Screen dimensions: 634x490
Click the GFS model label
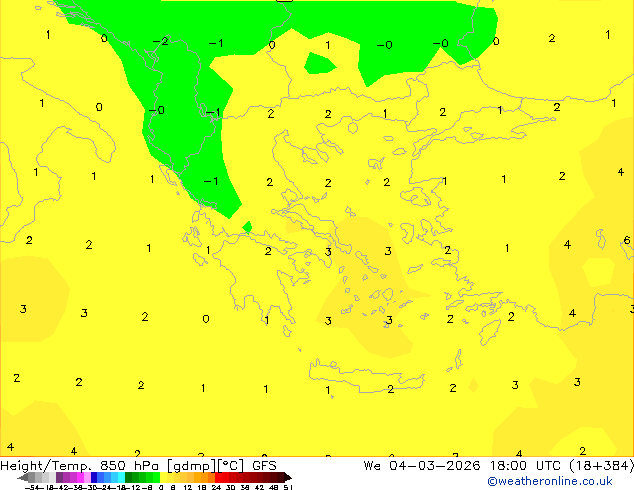pyautogui.click(x=264, y=466)
